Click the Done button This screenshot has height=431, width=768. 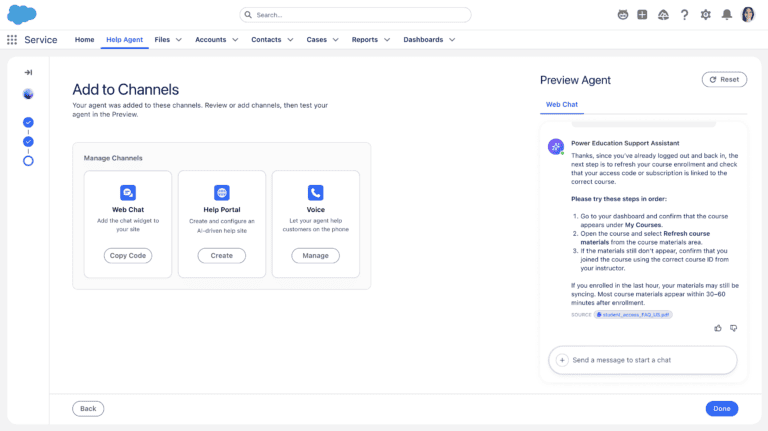(x=721, y=408)
